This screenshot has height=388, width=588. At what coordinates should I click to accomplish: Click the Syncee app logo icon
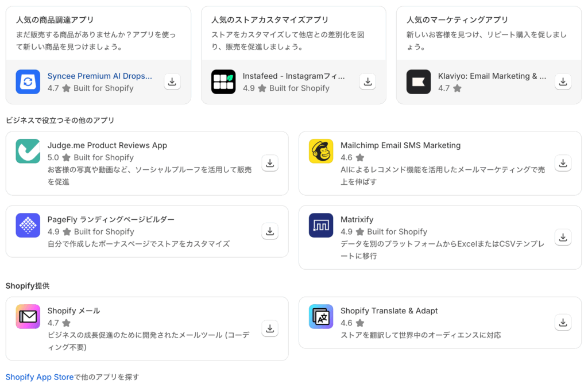(x=28, y=82)
